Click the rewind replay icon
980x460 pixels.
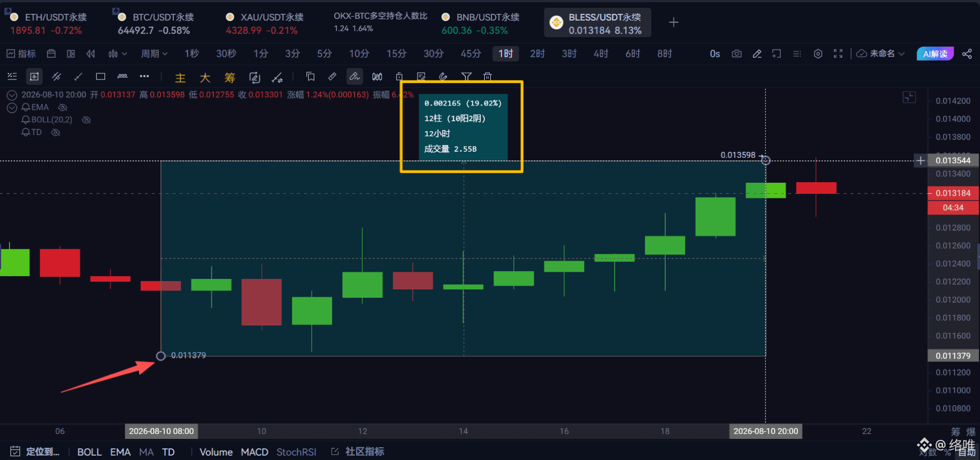91,54
